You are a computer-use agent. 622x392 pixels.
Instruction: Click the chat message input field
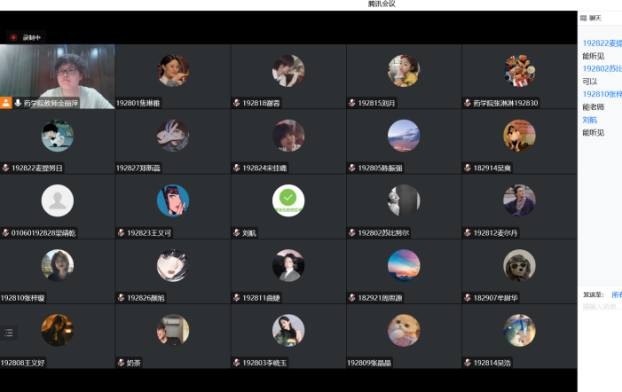tap(601, 307)
